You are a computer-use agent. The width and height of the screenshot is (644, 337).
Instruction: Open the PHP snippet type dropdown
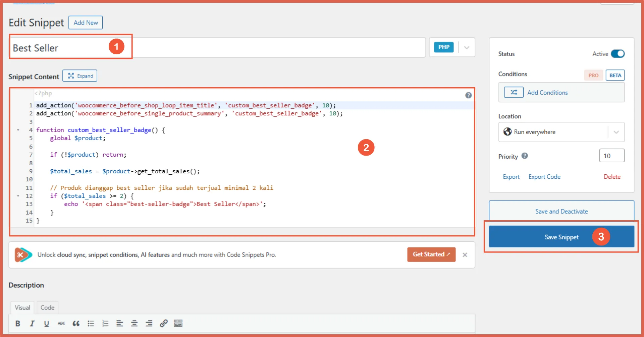467,47
